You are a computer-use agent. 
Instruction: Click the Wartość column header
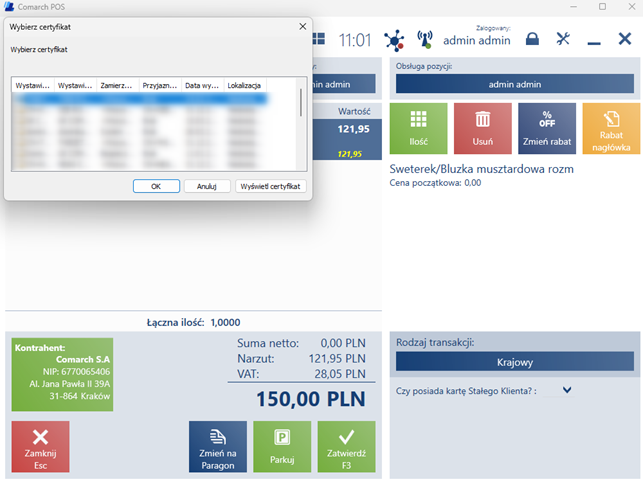click(354, 112)
